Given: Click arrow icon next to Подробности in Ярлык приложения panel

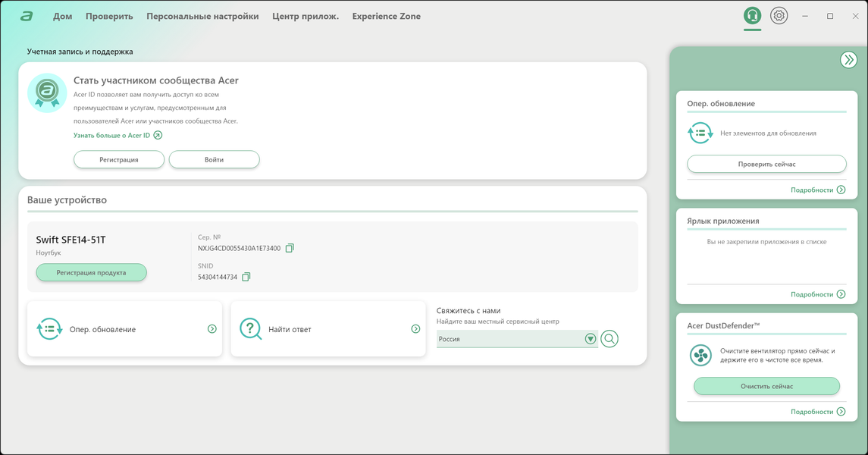Looking at the screenshot, I should (x=841, y=294).
